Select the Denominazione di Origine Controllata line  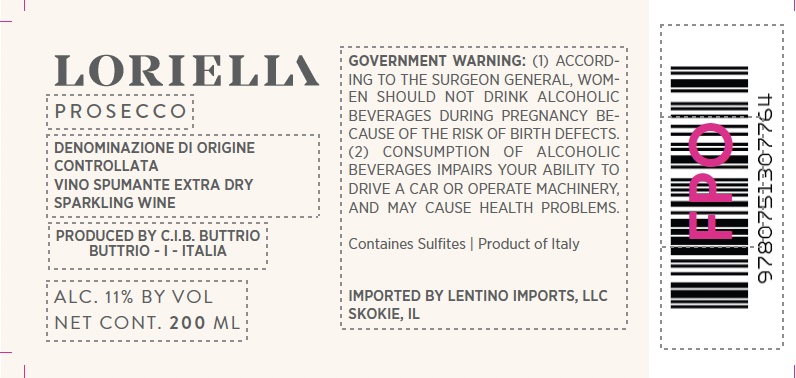[x=154, y=157]
